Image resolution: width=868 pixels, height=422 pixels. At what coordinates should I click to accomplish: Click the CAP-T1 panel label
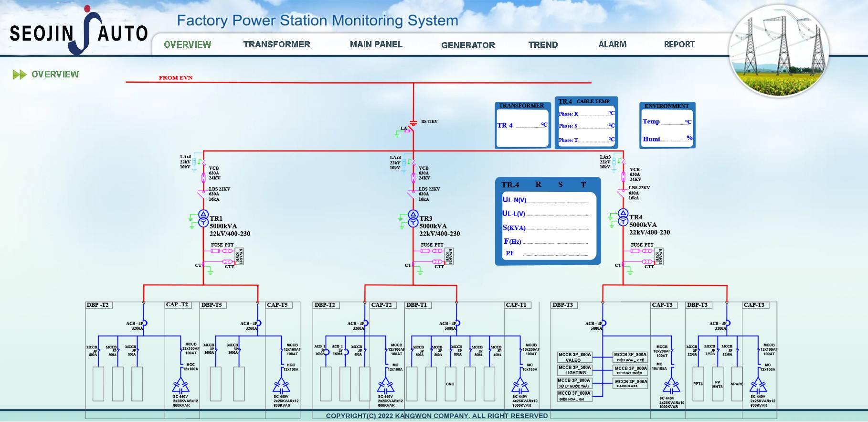coord(517,305)
